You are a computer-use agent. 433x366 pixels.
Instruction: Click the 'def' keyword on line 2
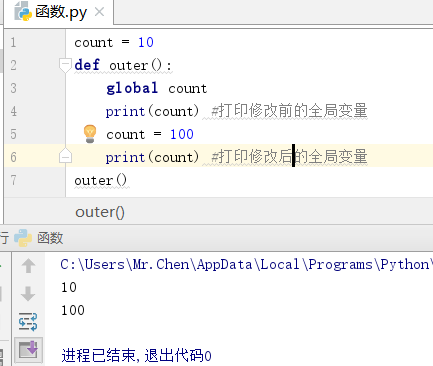tap(87, 65)
